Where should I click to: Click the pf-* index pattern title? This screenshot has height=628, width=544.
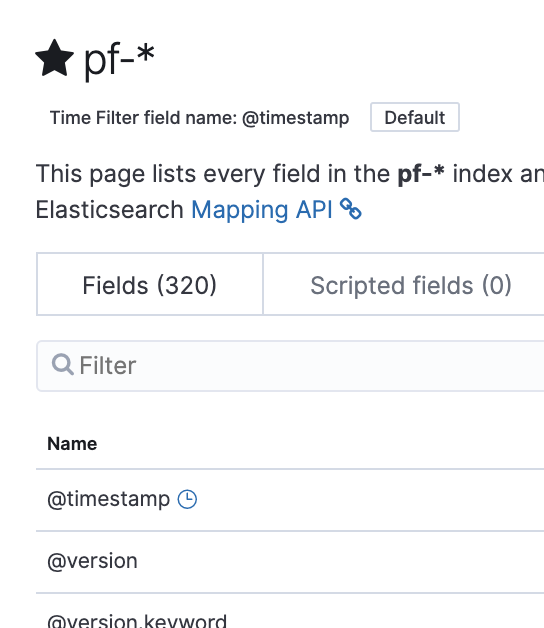point(119,59)
